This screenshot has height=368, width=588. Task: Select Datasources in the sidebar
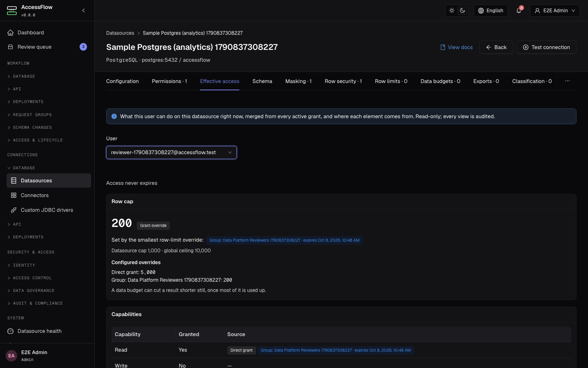[x=49, y=181]
